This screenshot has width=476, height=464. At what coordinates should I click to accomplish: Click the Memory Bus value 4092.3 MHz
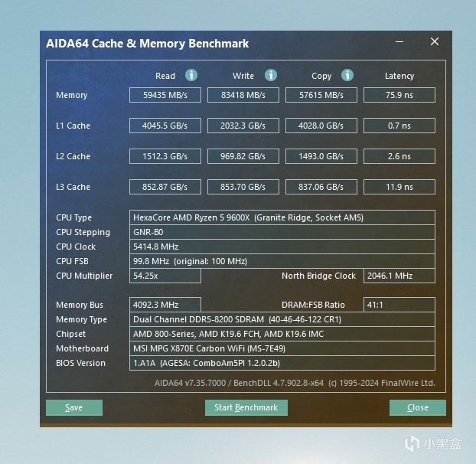pyautogui.click(x=165, y=305)
